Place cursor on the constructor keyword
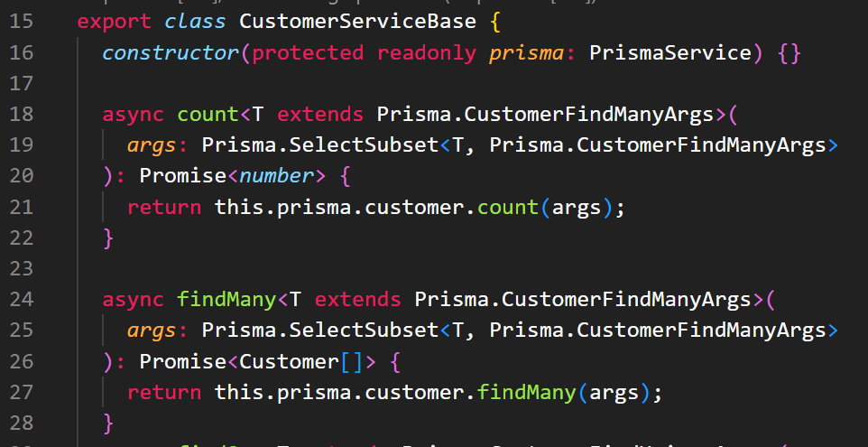Screen dimensions: 868x447 click(x=171, y=52)
